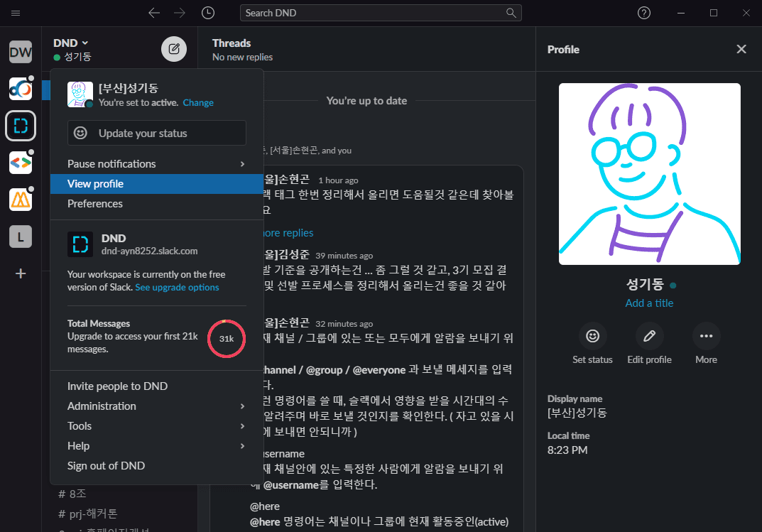762x532 pixels.
Task: Click Add a title link
Action: point(649,303)
